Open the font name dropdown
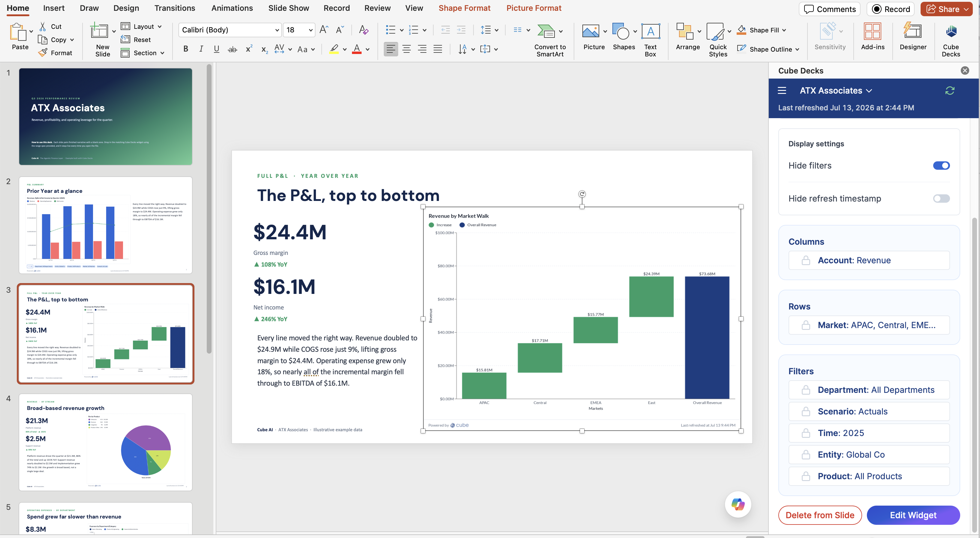Image resolution: width=980 pixels, height=538 pixels. (x=277, y=30)
